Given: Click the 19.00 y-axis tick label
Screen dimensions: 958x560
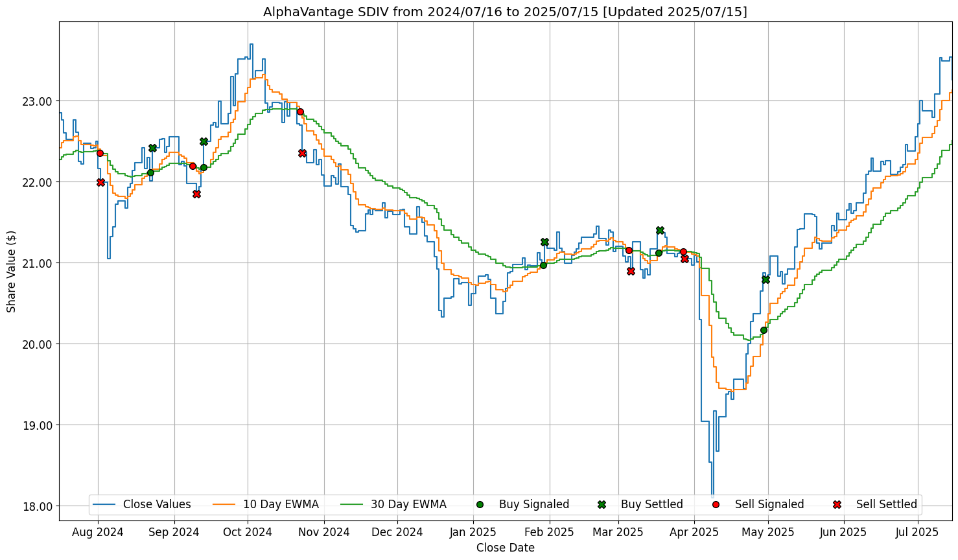Looking at the screenshot, I should pyautogui.click(x=40, y=425).
